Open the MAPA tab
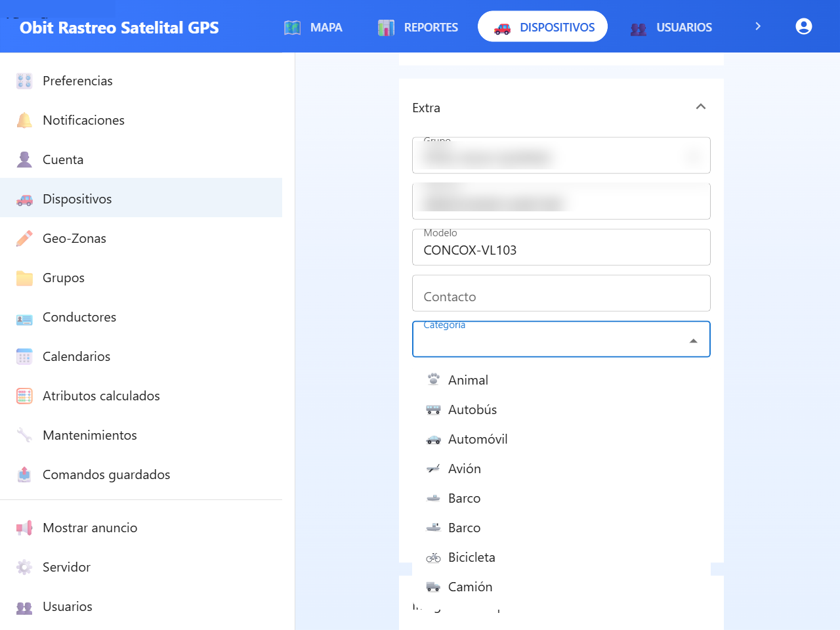 click(313, 27)
